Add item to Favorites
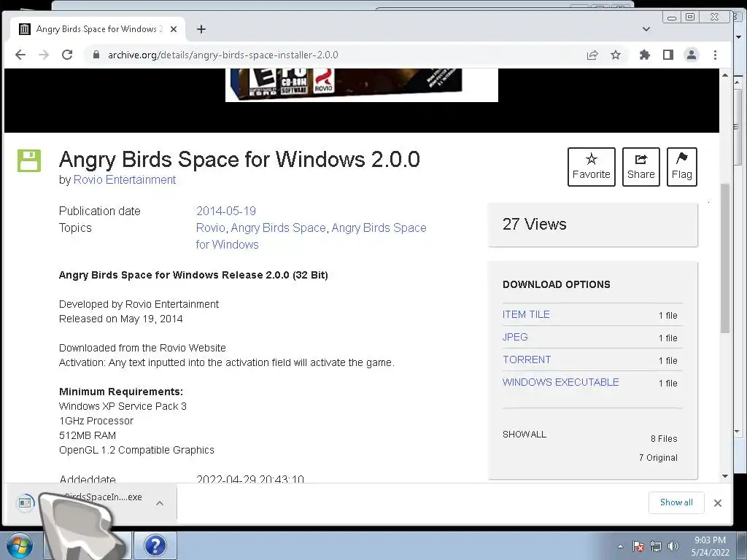This screenshot has width=747, height=560. [591, 167]
